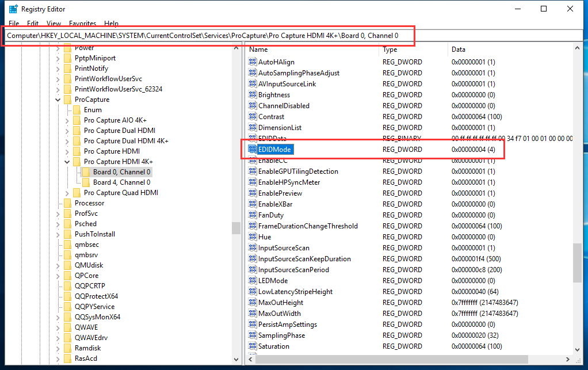Click the values pane vertical scrollbar thumb

tap(577, 263)
